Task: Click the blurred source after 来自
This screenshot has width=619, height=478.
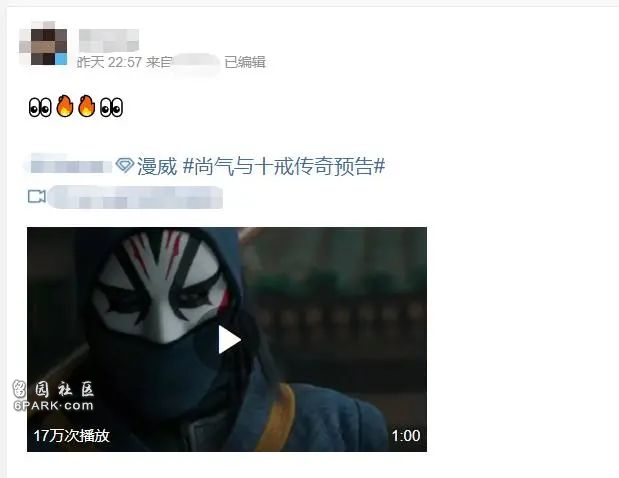Action: pyautogui.click(x=196, y=63)
